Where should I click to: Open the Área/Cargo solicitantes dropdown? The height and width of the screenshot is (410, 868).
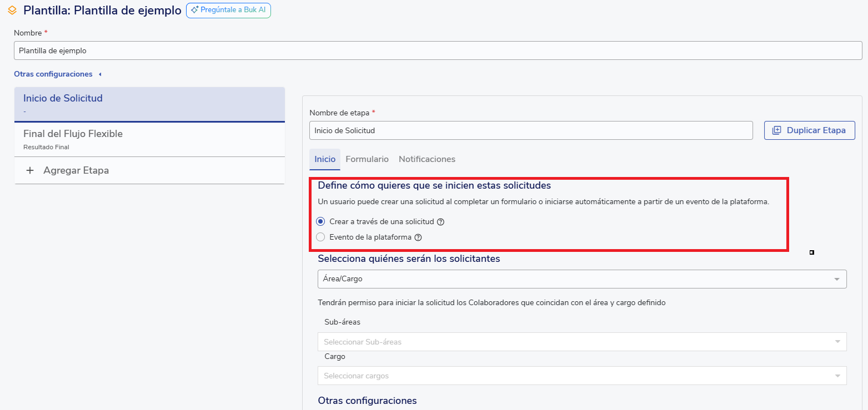click(581, 279)
